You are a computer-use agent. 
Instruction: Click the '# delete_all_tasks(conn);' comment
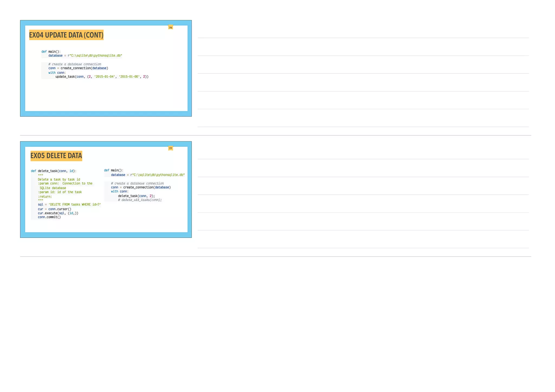(140, 200)
